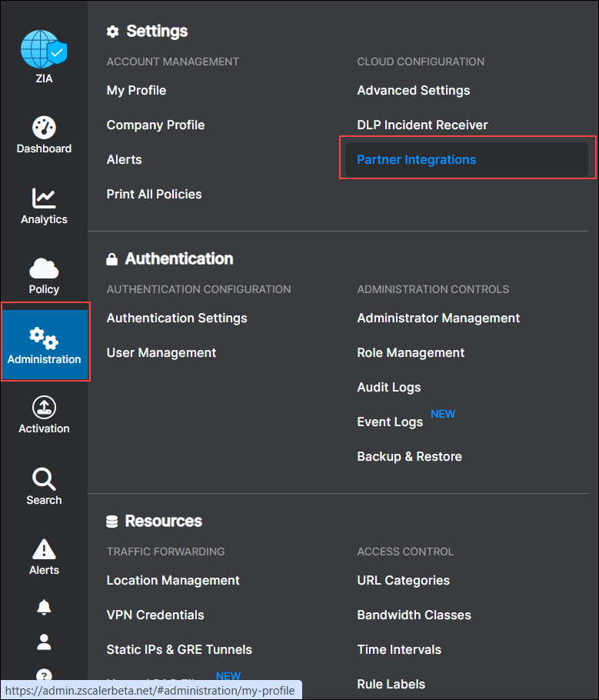Navigate to Administrator Management
The height and width of the screenshot is (700, 599).
[x=438, y=318]
